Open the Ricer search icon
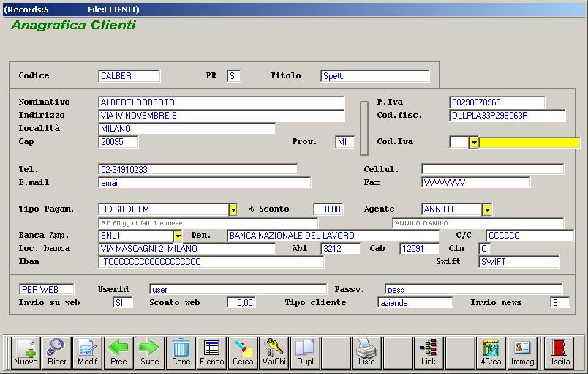The height and width of the screenshot is (374, 588). coord(56,353)
